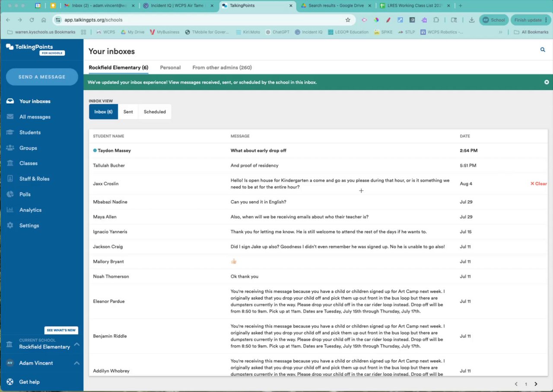
Task: Open browser extensions puzzle icon
Action: pyautogui.click(x=436, y=20)
